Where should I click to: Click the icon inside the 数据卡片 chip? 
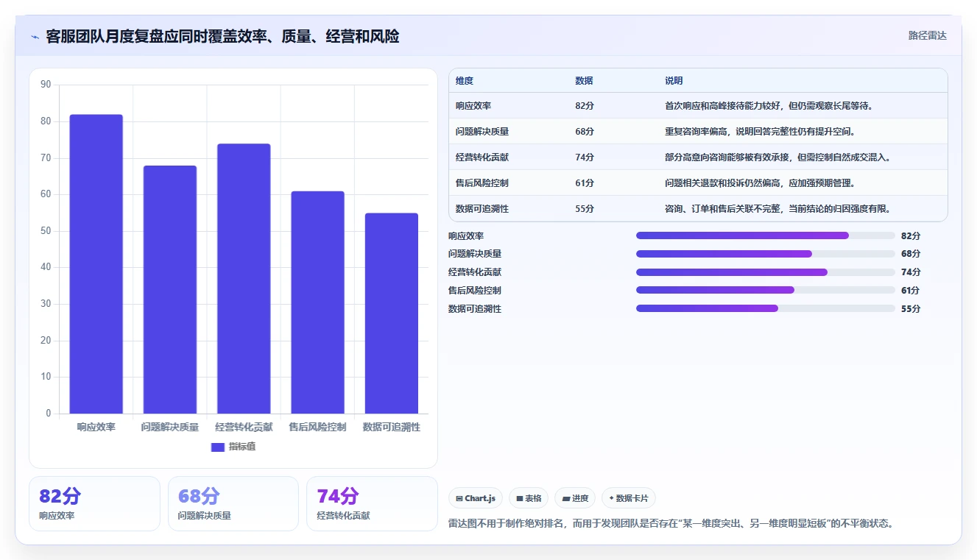(611, 498)
